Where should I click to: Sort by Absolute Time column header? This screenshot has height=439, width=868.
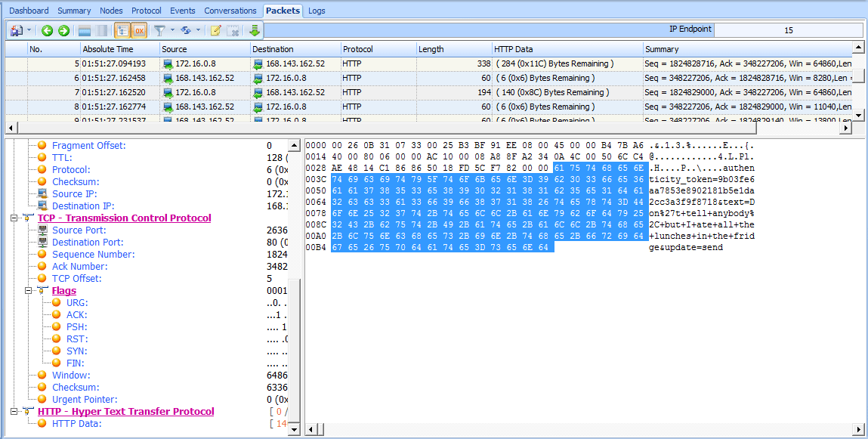[119, 49]
